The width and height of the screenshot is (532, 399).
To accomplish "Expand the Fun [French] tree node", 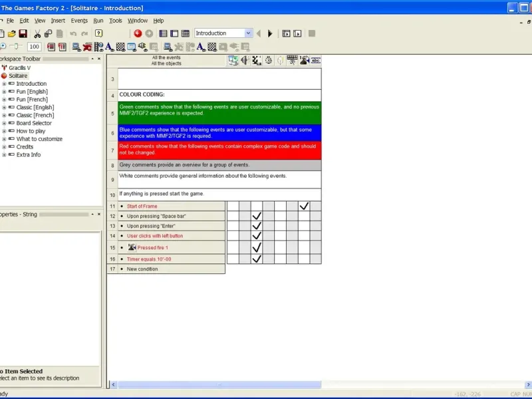I will click(4, 99).
